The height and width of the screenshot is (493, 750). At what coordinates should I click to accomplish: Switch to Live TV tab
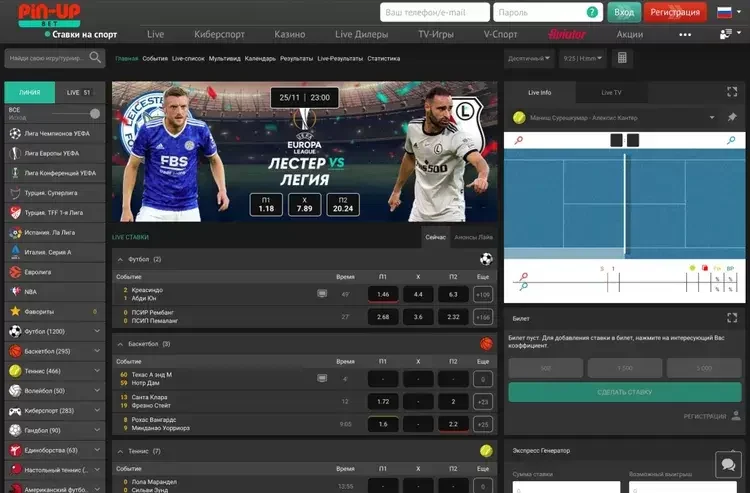point(611,92)
